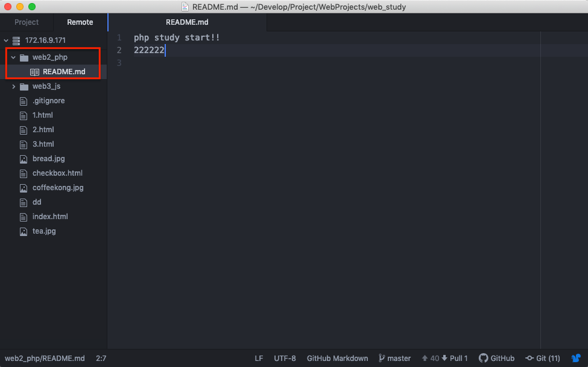Click the GitHub octocat icon
Viewport: 588px width, 367px height.
pyautogui.click(x=484, y=359)
